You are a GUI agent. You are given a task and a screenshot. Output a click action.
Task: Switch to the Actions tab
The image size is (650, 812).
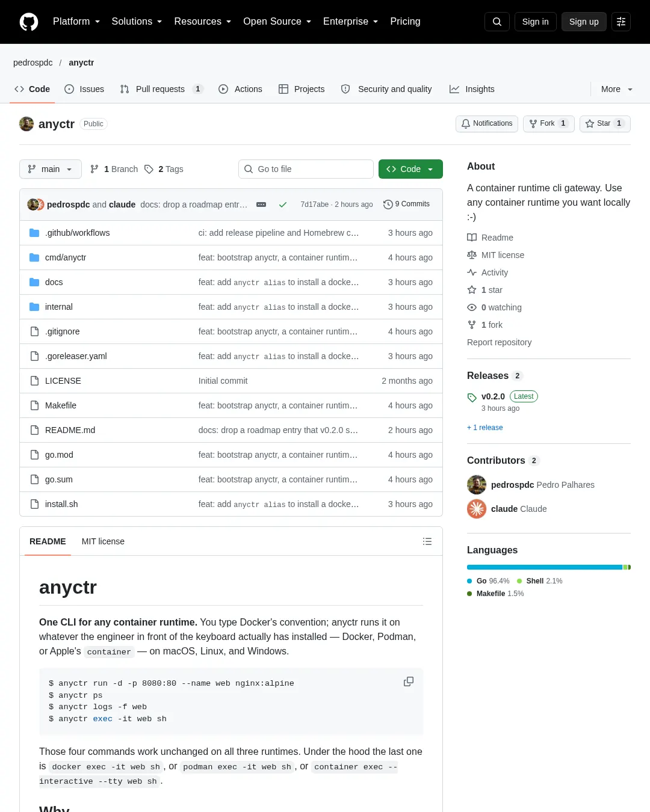click(240, 89)
